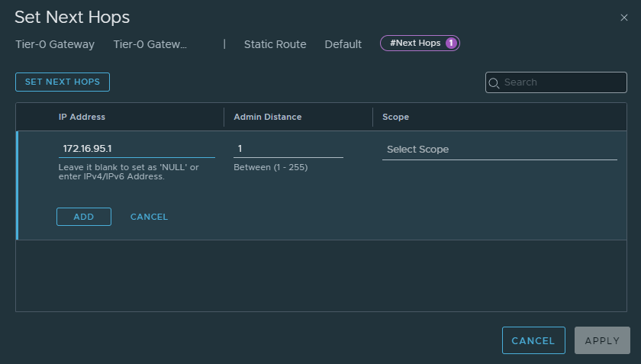Click the Admin Distance column header
This screenshot has height=364, width=641.
click(267, 117)
